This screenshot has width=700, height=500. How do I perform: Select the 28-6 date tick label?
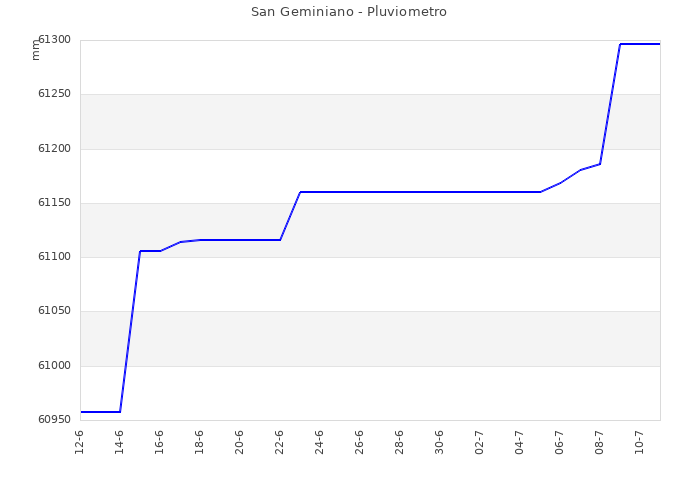(x=399, y=442)
